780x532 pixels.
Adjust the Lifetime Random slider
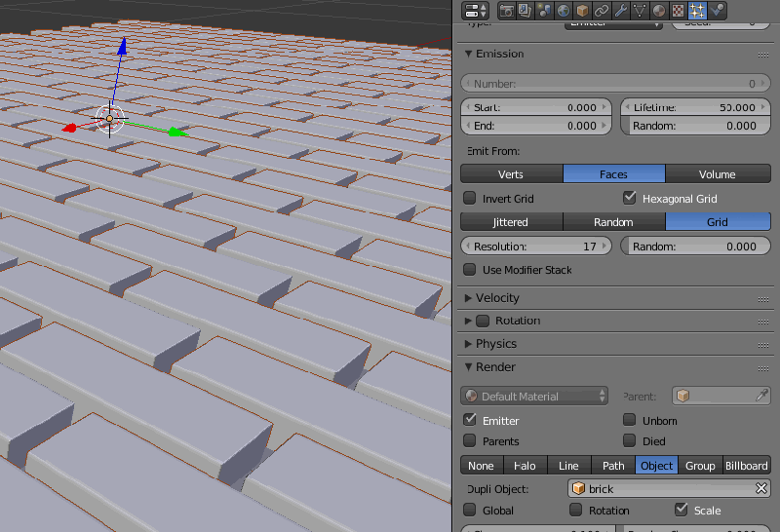point(695,126)
